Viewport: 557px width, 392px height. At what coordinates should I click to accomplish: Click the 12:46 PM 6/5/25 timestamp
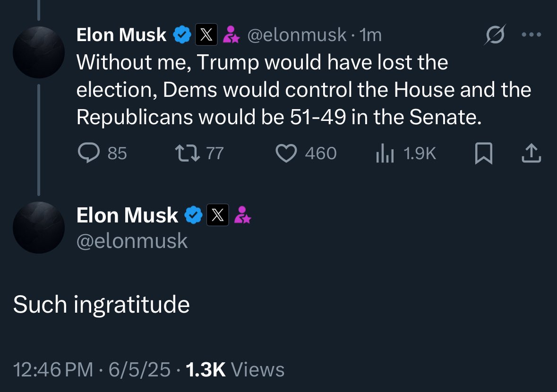(92, 370)
